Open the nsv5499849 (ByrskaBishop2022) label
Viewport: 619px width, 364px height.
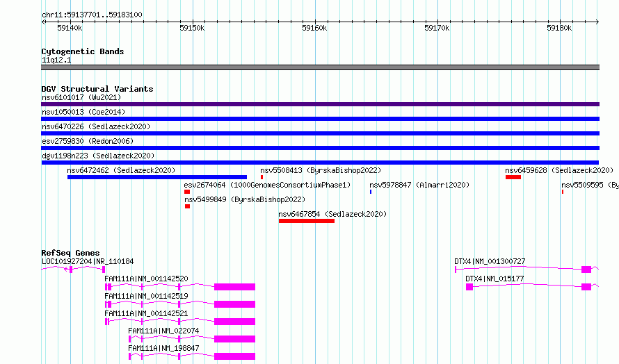coord(245,199)
